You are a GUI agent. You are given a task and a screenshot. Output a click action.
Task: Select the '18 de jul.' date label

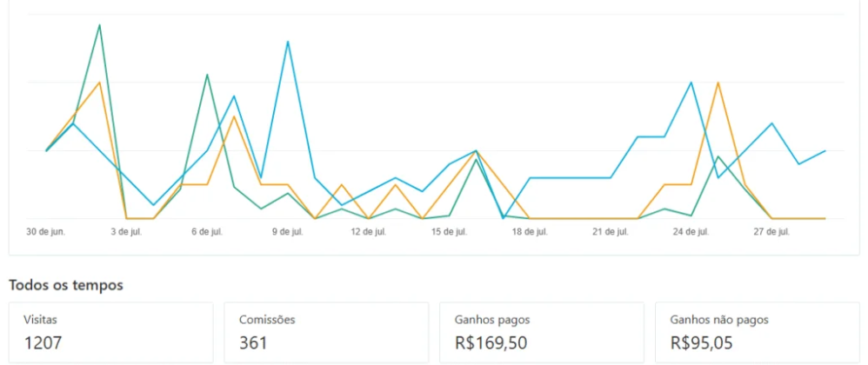(x=530, y=232)
